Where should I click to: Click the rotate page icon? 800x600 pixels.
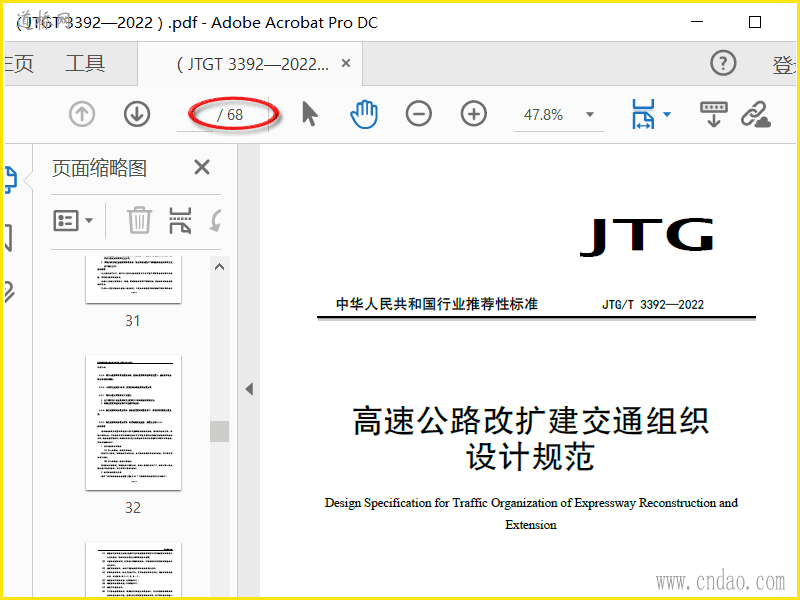216,220
